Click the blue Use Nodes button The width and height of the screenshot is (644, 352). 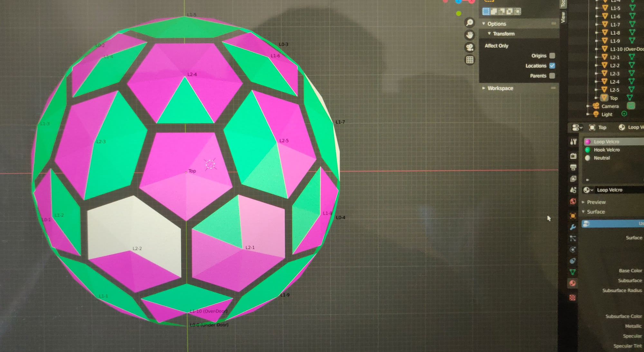coord(613,224)
